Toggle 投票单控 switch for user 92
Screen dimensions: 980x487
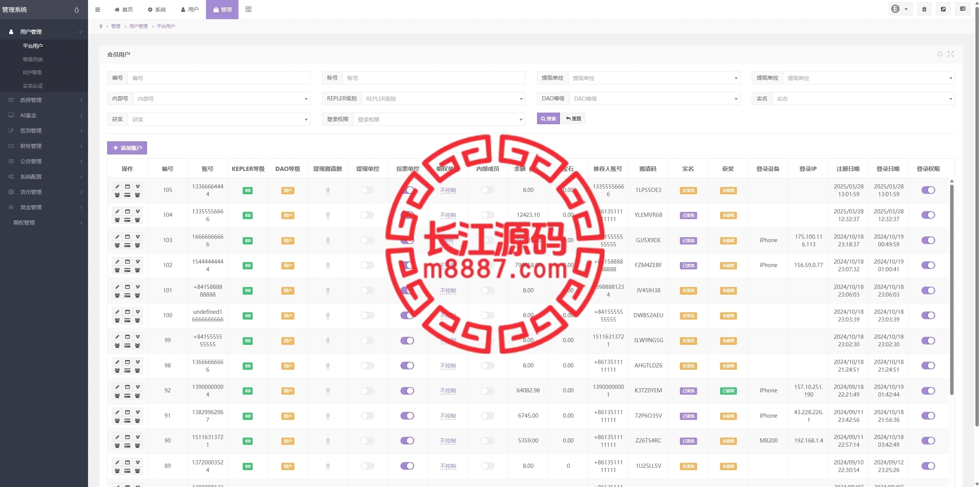pos(407,391)
